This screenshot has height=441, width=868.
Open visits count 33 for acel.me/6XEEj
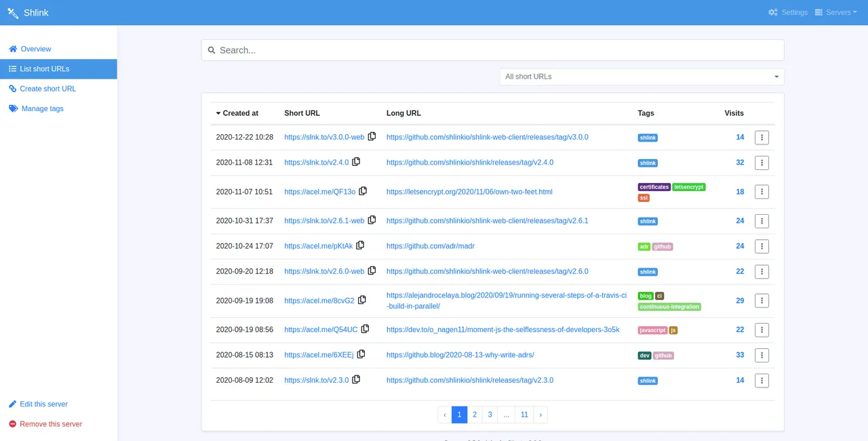click(x=740, y=355)
